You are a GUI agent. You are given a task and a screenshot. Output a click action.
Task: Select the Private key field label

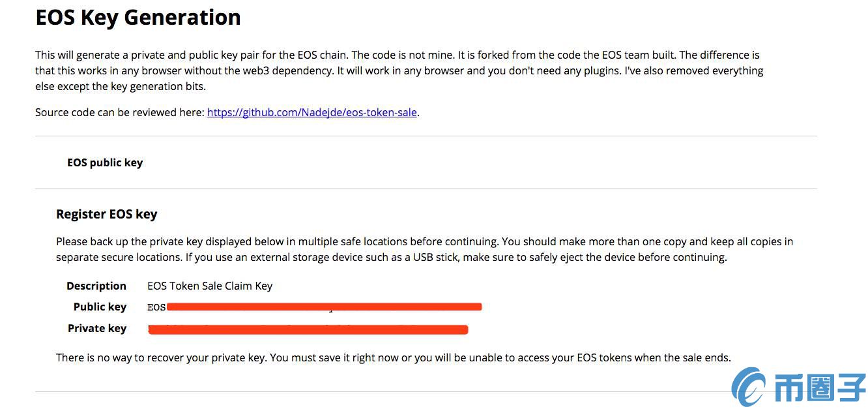pyautogui.click(x=97, y=328)
